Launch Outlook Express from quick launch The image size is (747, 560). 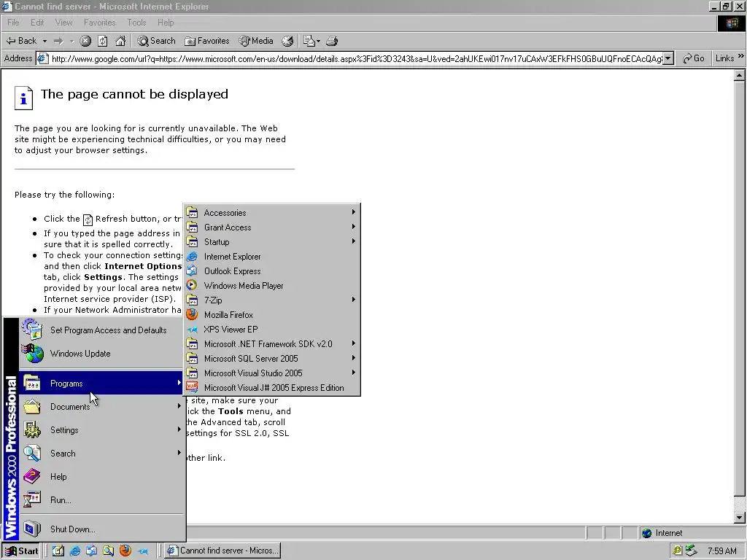[91, 551]
